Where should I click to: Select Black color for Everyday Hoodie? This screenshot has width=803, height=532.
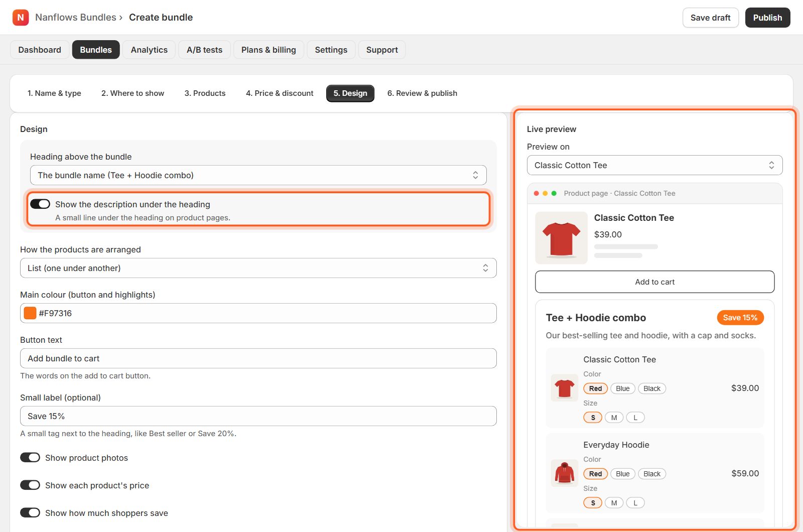click(x=652, y=474)
